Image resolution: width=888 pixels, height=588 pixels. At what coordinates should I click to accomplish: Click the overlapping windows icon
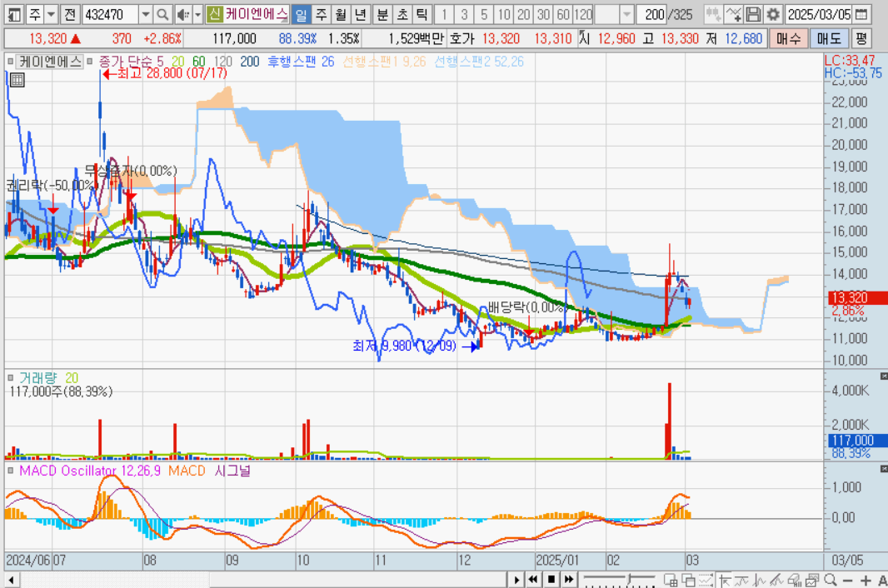click(x=689, y=580)
